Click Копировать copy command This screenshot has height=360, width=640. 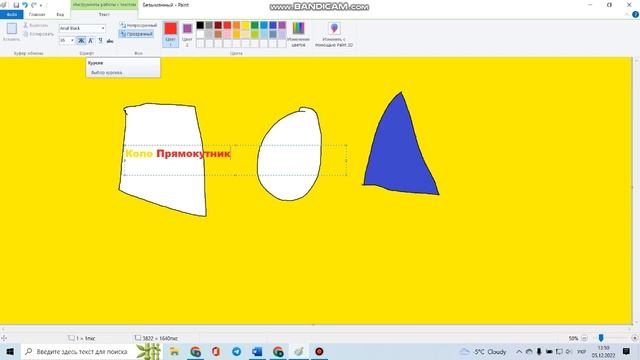38,34
